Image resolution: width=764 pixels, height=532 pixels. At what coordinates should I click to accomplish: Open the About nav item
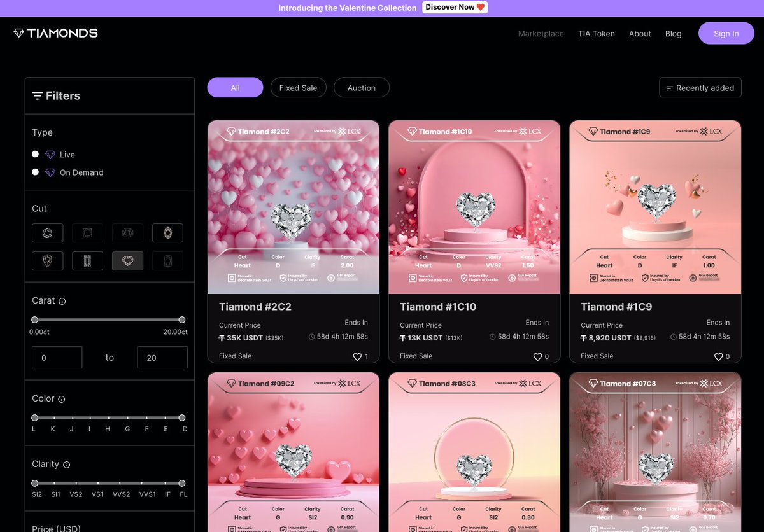[x=640, y=34]
